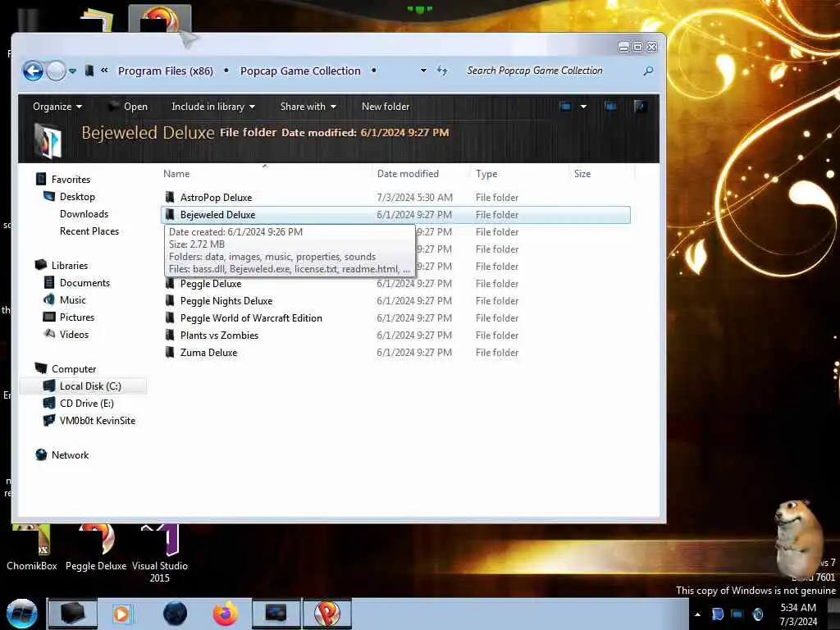Select the Bejeweled Deluxe folder
840x630 pixels.
pyautogui.click(x=395, y=215)
